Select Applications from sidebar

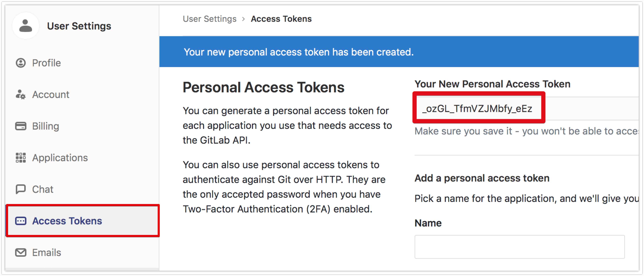tap(60, 158)
